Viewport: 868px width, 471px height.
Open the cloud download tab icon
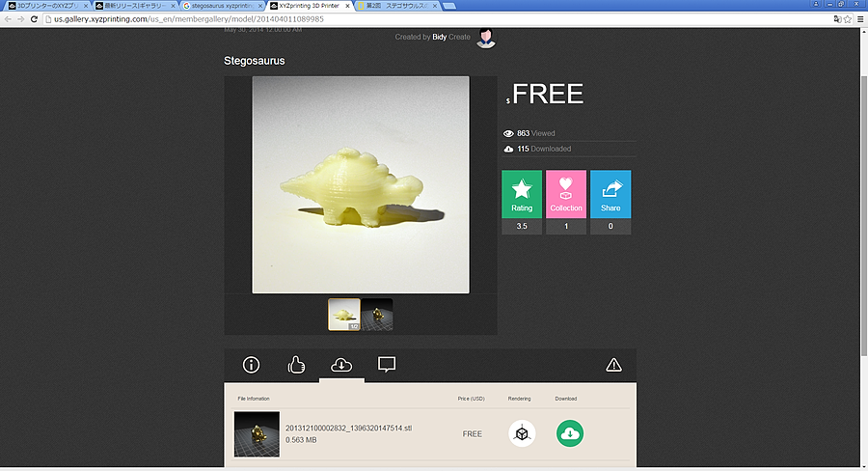pyautogui.click(x=341, y=365)
